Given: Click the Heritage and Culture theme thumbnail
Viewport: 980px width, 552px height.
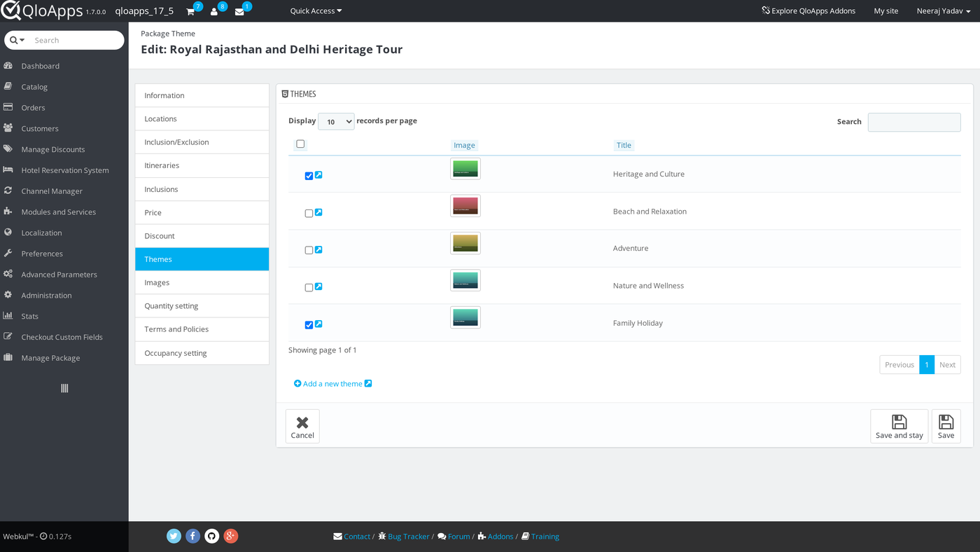Looking at the screenshot, I should [465, 169].
